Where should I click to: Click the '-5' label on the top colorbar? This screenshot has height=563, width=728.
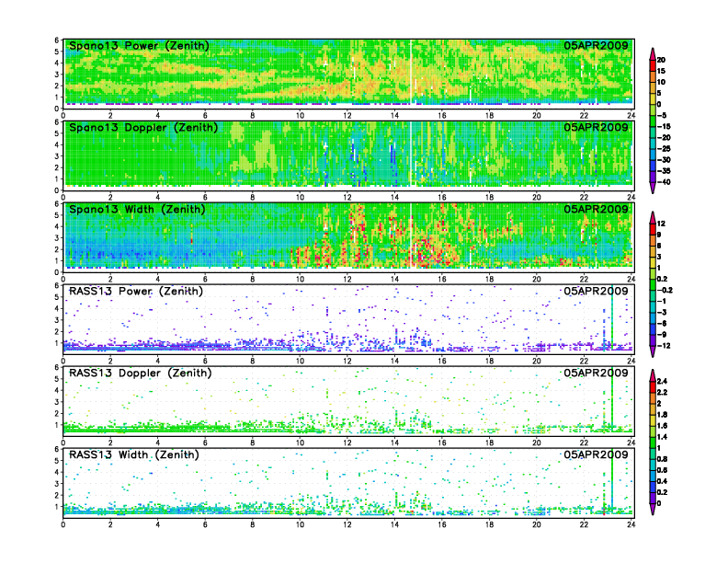click(x=662, y=116)
